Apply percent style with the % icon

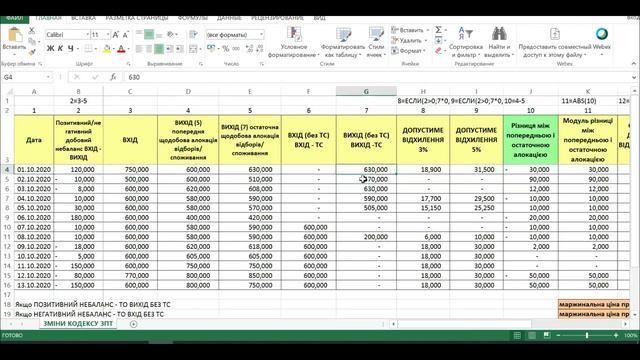click(225, 49)
